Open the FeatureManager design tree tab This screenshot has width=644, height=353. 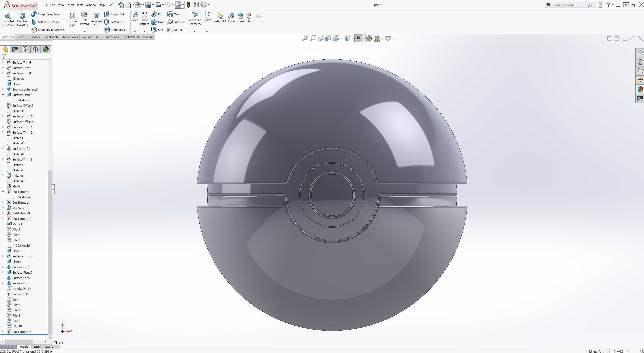coord(5,49)
